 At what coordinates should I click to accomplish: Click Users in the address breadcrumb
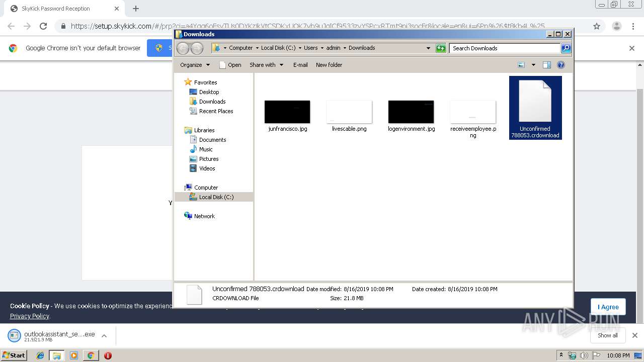pyautogui.click(x=310, y=48)
